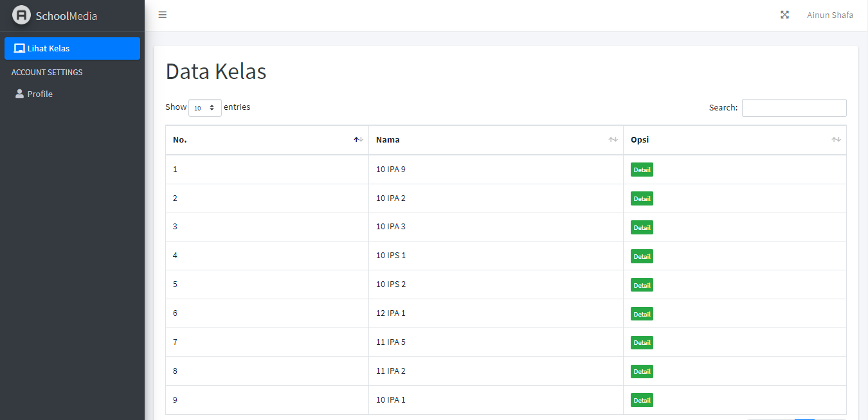Click Detail for 10 IPA 9

point(642,169)
